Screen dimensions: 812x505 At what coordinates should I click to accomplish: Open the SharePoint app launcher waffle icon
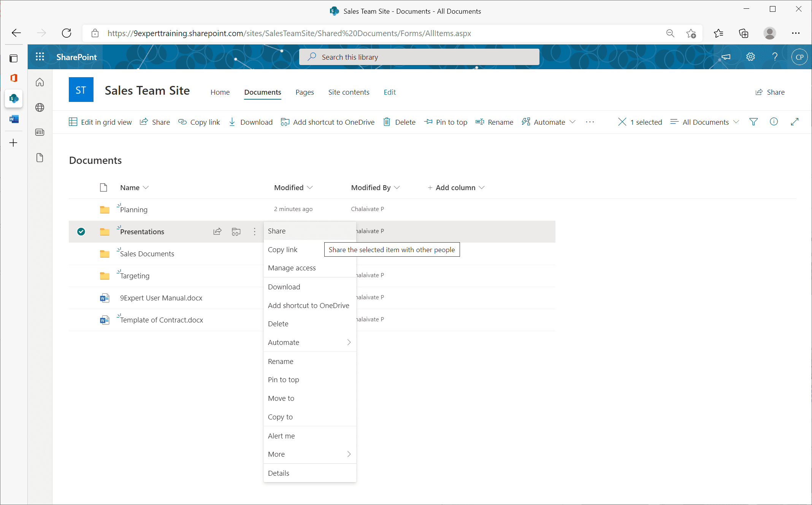[40, 57]
